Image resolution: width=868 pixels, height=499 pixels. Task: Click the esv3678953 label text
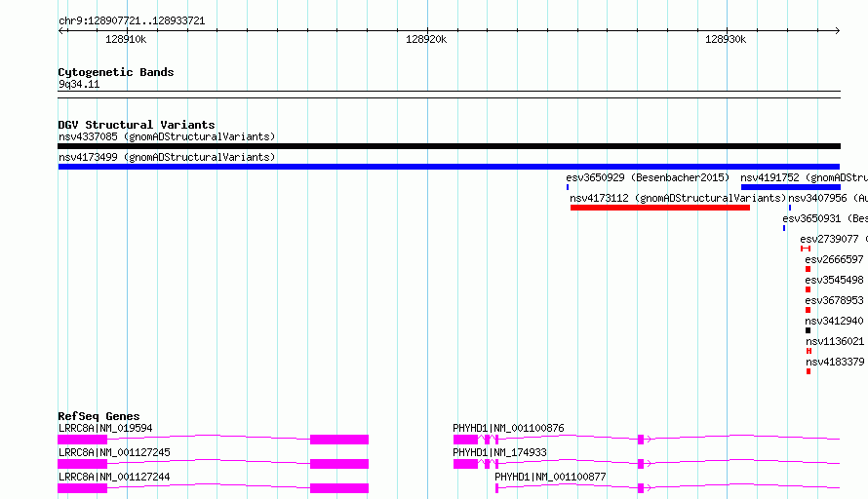click(834, 300)
